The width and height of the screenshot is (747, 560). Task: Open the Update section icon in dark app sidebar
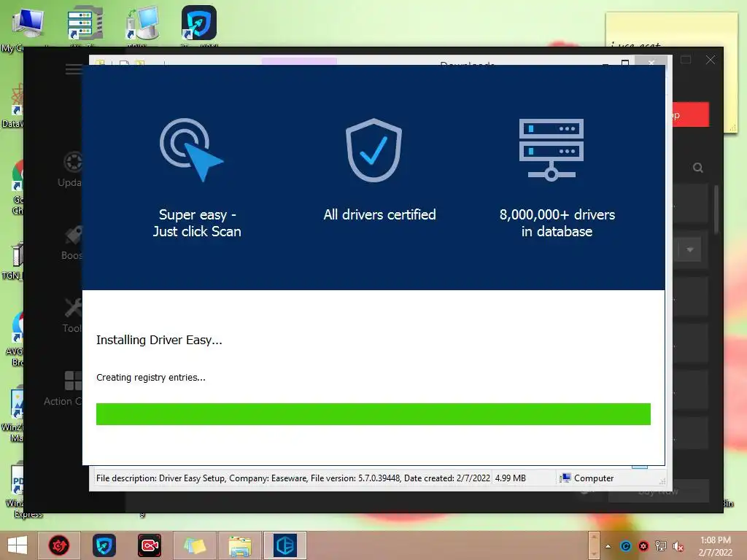click(x=74, y=162)
